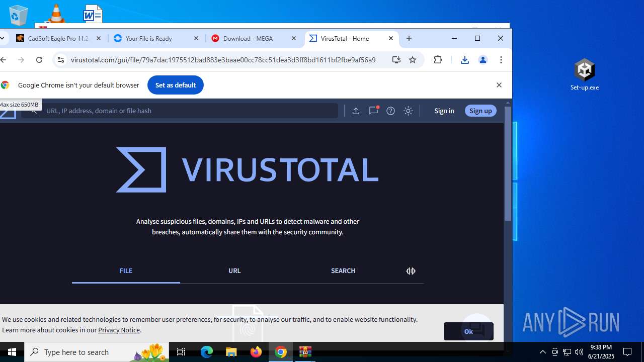644x362 pixels.
Task: Bookmark this page with the star icon
Action: coord(413,60)
